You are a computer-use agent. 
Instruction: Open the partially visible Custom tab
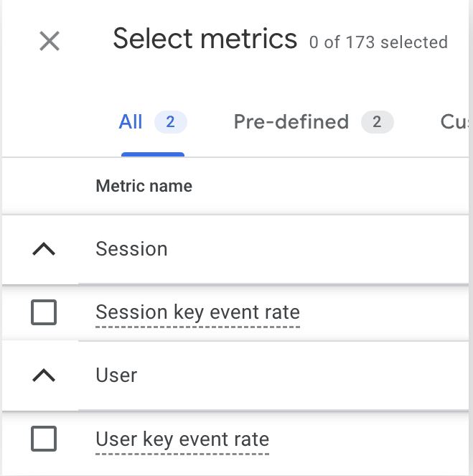[454, 122]
